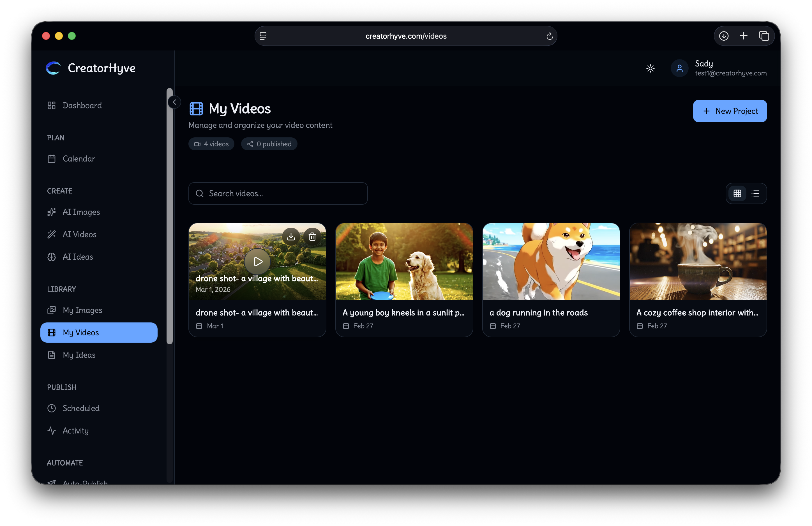This screenshot has height=526, width=812.
Task: Go to the Dashboard
Action: coord(82,105)
